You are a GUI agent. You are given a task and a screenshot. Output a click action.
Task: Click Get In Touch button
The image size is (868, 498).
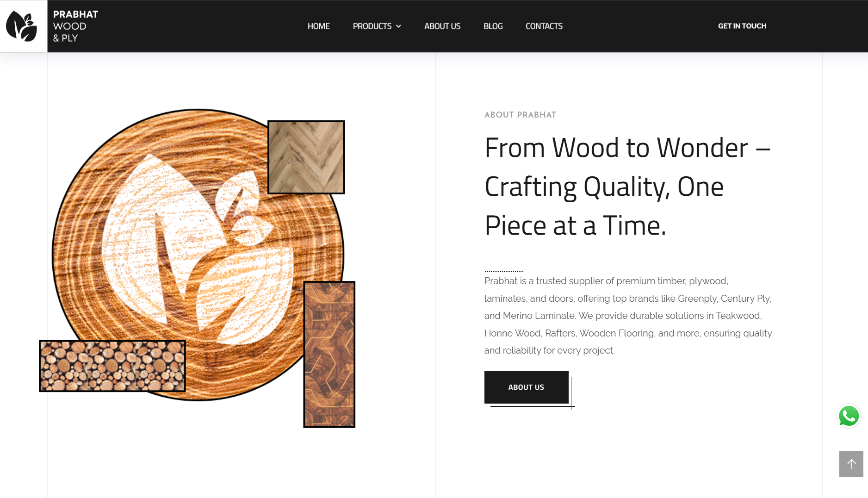click(x=742, y=26)
